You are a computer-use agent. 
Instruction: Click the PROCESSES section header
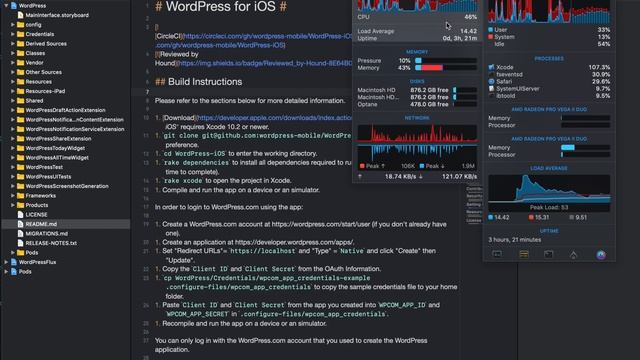point(549,59)
